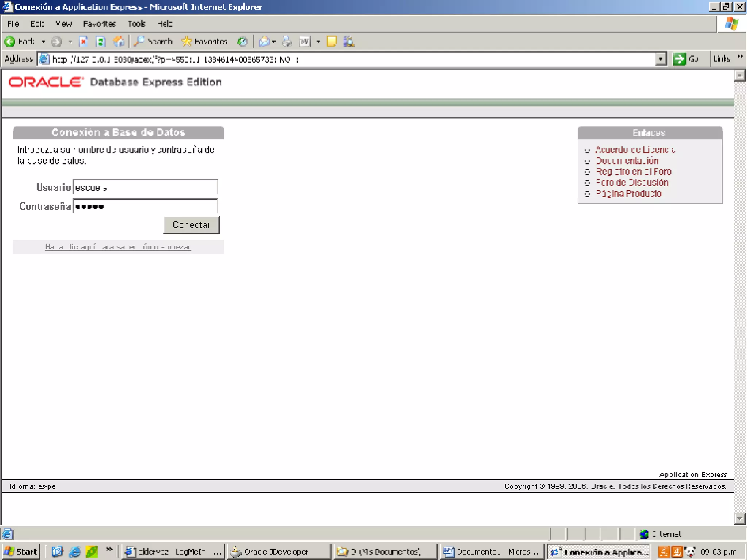Image resolution: width=747 pixels, height=560 pixels.
Task: Click the Acuerdo de Licencia link
Action: click(x=635, y=150)
